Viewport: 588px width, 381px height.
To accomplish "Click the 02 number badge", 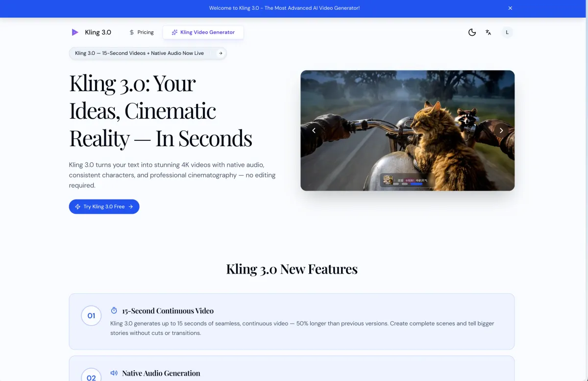I will [x=91, y=376].
